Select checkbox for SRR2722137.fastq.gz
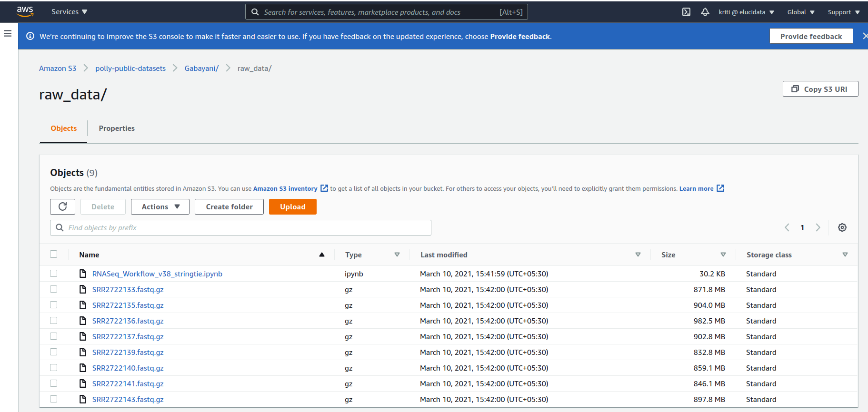The width and height of the screenshot is (868, 412). tap(53, 336)
